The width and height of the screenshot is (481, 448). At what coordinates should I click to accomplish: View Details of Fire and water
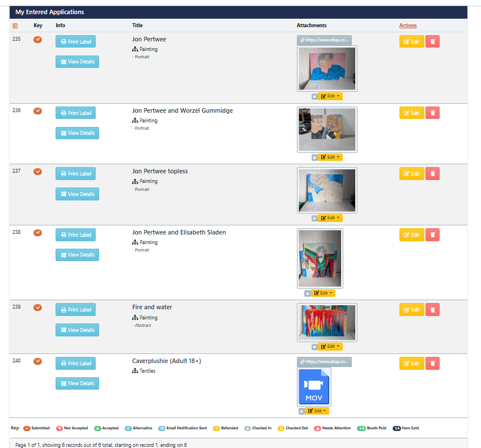[x=77, y=330]
